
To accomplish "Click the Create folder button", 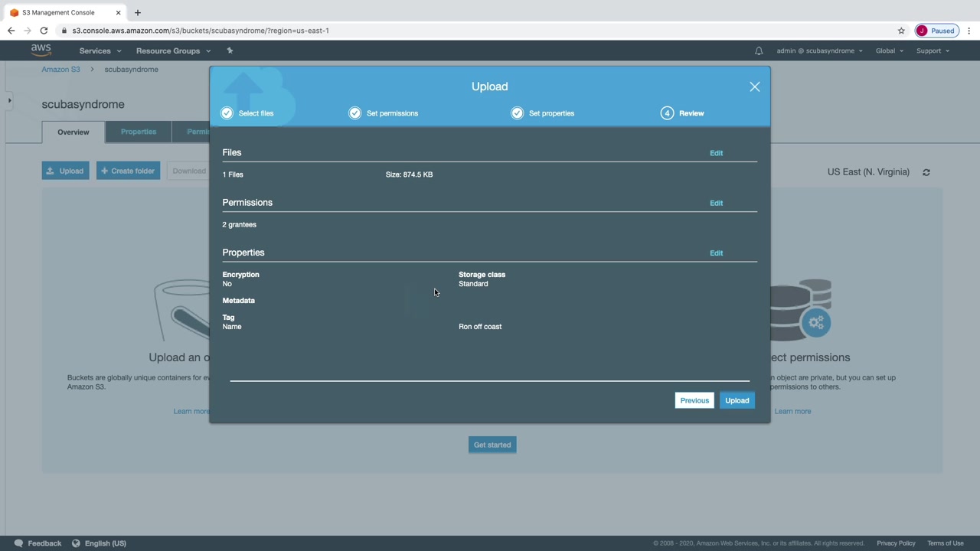I will (x=128, y=171).
